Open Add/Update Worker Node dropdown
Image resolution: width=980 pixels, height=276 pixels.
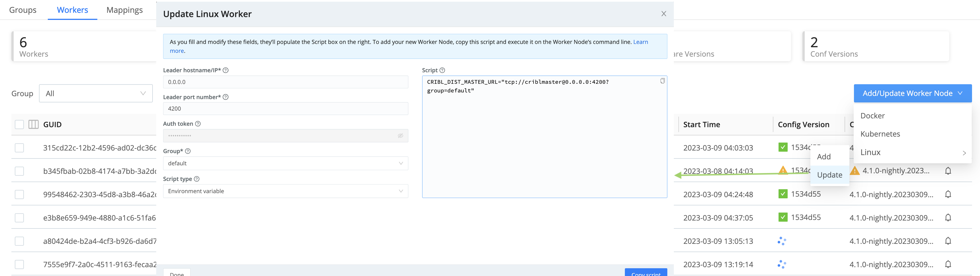click(912, 94)
